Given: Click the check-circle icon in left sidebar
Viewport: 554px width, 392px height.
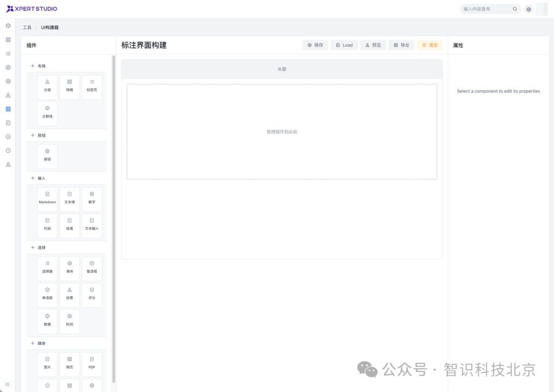Looking at the screenshot, I should [x=8, y=136].
